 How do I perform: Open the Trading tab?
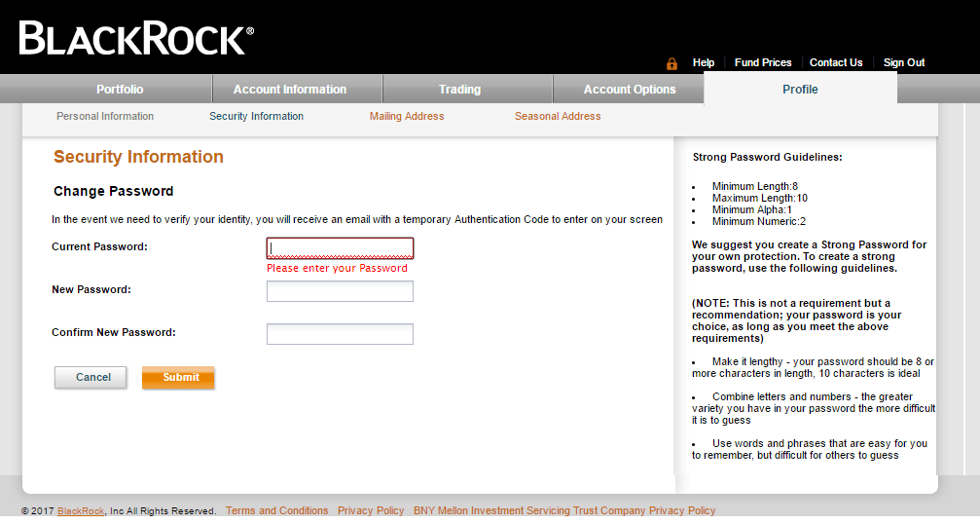pyautogui.click(x=459, y=90)
